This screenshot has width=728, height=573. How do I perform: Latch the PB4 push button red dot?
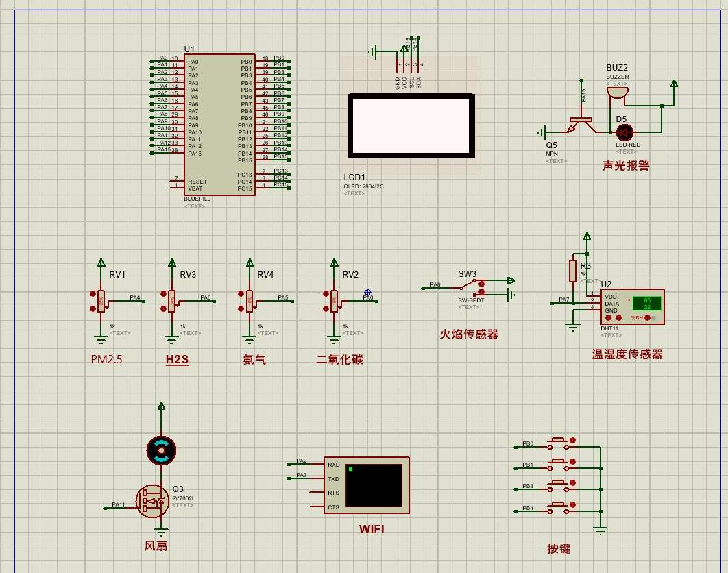pyautogui.click(x=572, y=504)
